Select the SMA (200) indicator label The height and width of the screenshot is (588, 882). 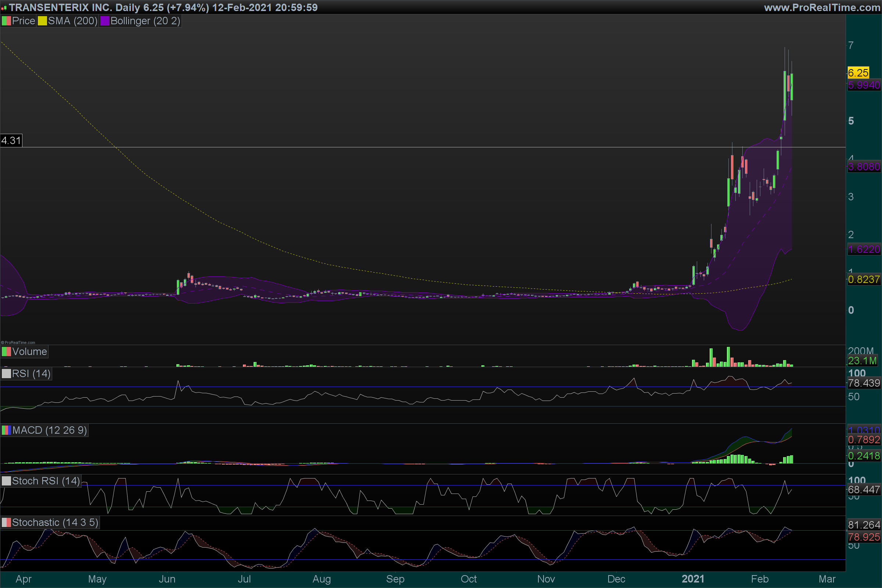tap(72, 21)
